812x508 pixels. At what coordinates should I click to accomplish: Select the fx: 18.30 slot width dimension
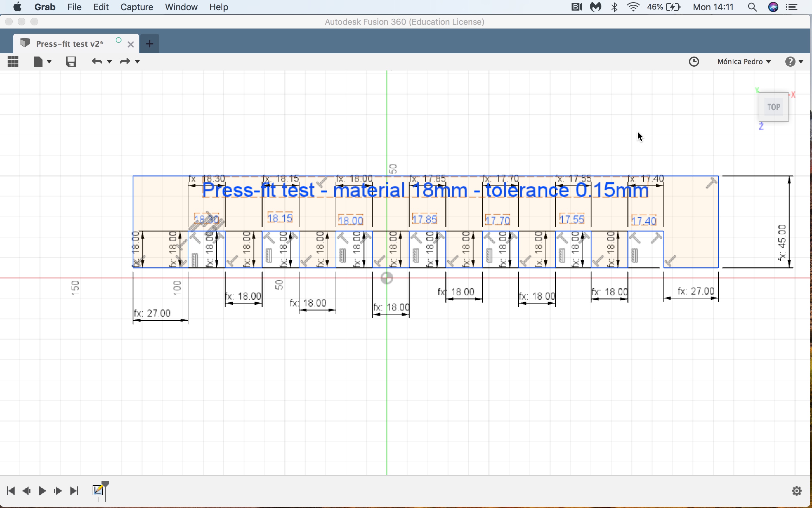coord(207,178)
